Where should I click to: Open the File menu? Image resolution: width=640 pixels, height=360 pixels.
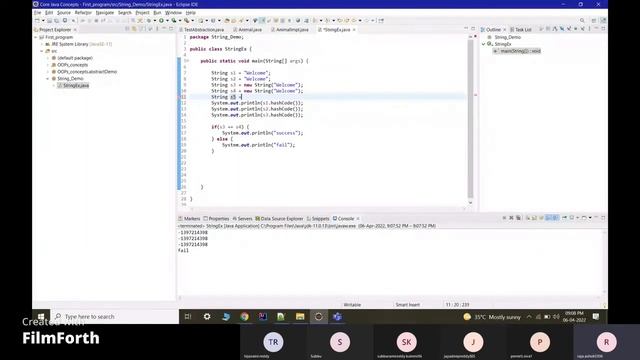[37, 13]
